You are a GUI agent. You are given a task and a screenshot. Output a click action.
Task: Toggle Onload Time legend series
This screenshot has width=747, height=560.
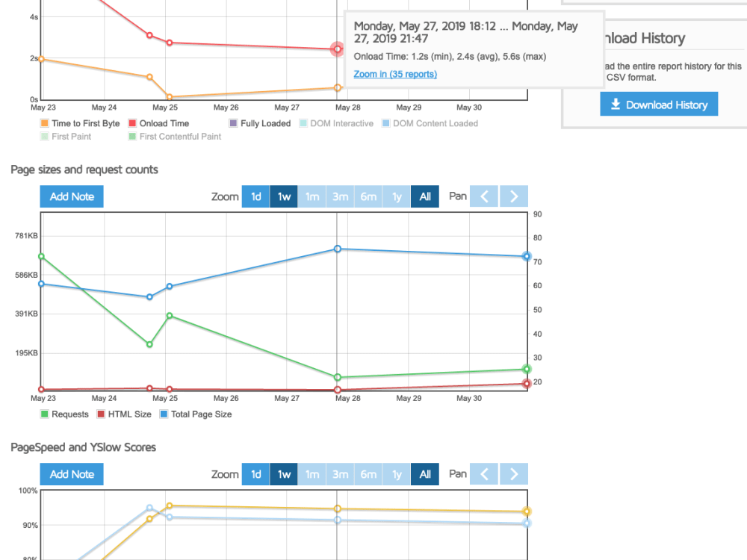tap(158, 123)
